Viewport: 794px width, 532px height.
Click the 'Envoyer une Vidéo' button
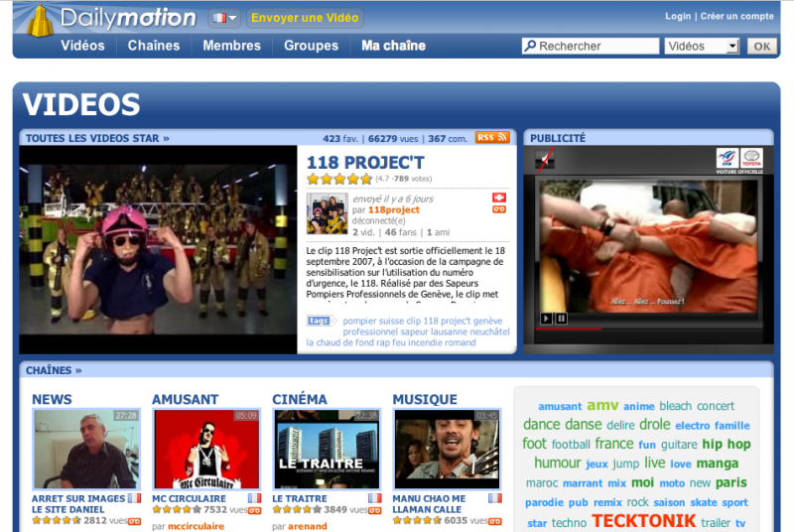[305, 18]
